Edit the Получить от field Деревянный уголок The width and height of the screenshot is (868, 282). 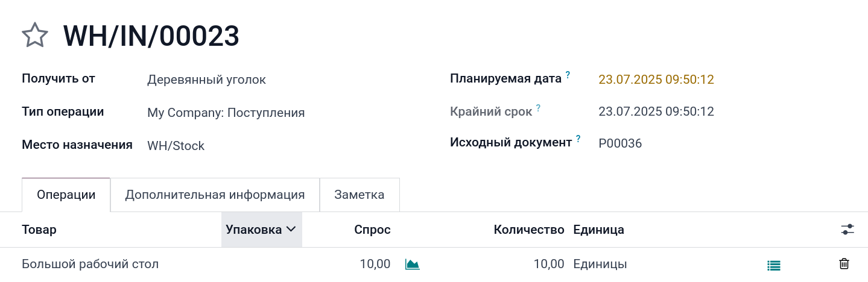206,80
